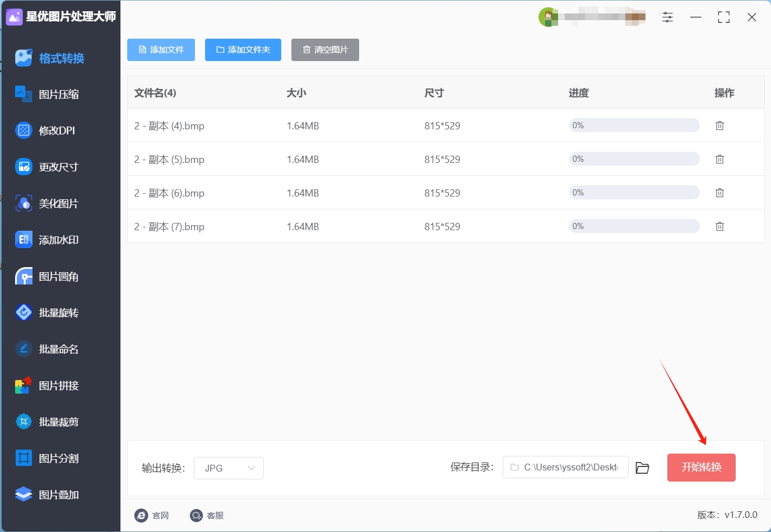Screen dimensions: 771x532
Task: Maximize the application window
Action: point(723,17)
